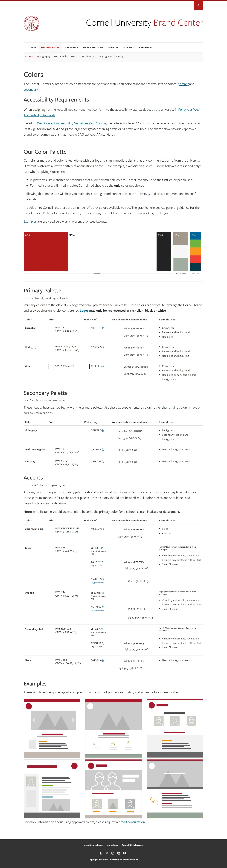Screen dimensions: 227x868
Task: Follow the Web Content Accessibility Guidelines link
Action: (x=71, y=123)
